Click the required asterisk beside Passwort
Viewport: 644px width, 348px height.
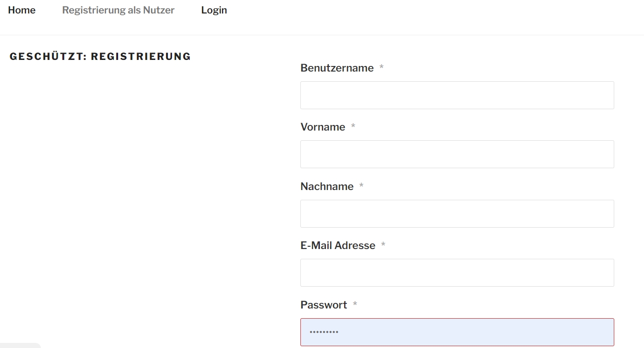click(x=355, y=305)
